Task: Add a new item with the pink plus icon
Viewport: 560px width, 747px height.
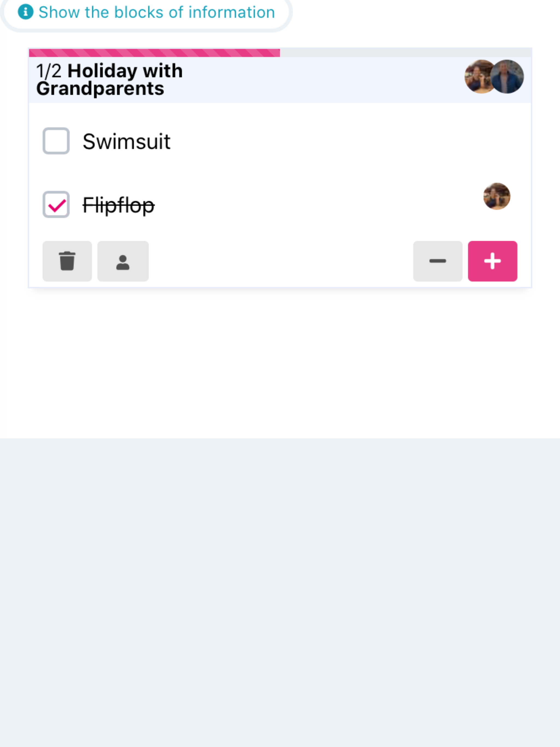Action: pos(492,261)
